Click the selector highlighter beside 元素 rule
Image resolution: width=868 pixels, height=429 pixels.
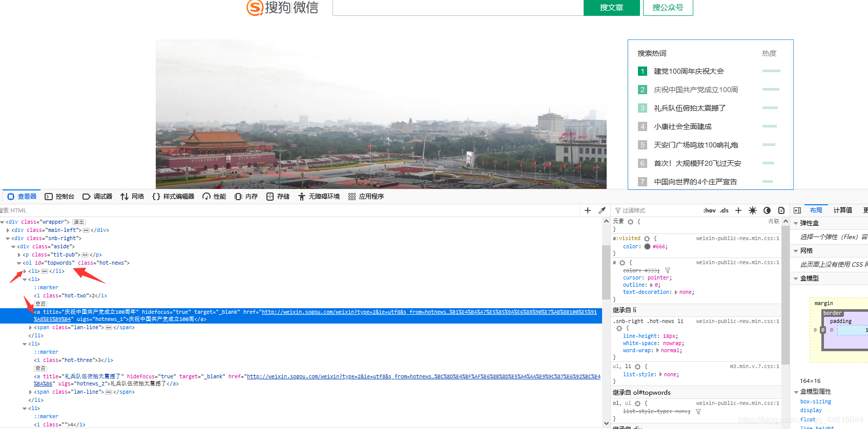(x=631, y=222)
